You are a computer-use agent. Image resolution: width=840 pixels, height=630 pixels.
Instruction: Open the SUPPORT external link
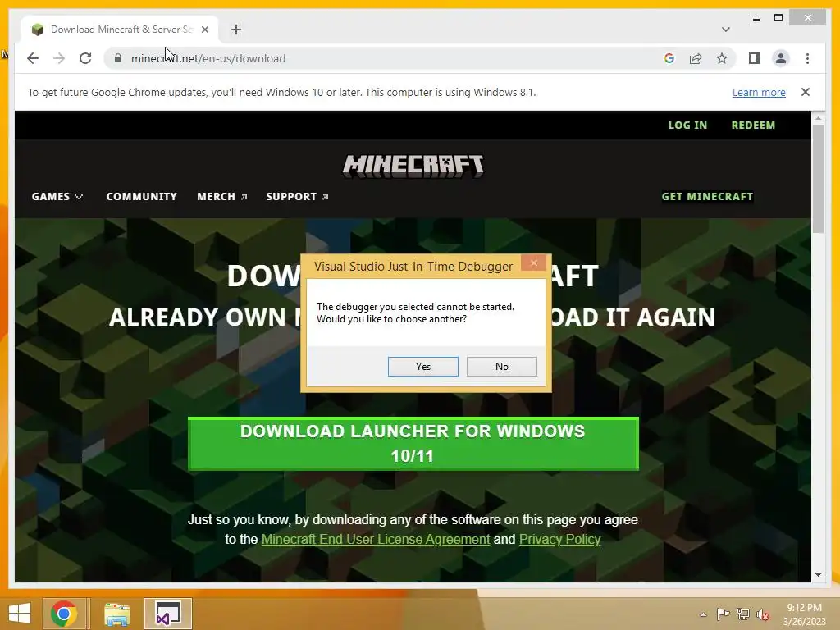297,197
